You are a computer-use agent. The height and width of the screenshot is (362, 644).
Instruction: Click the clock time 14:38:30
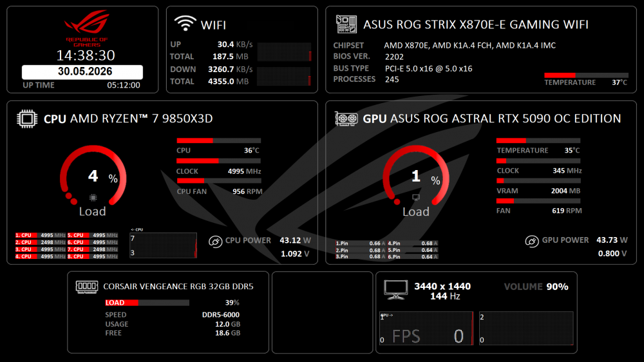coord(86,55)
